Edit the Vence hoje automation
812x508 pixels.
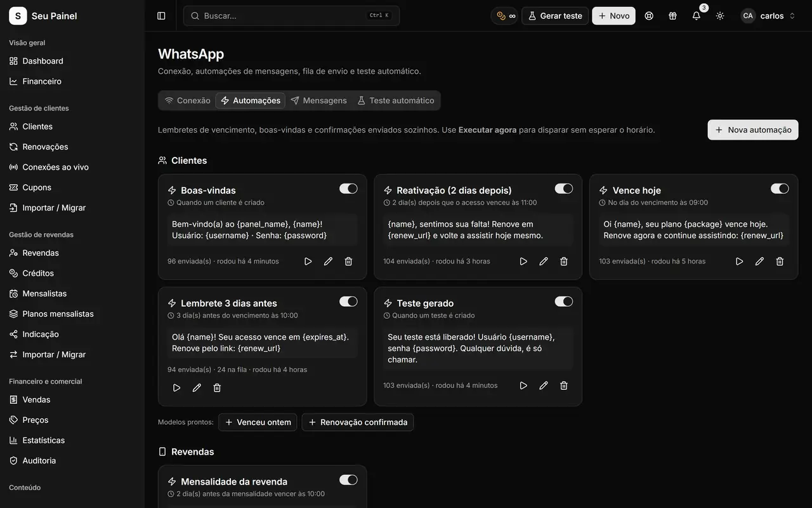point(759,261)
